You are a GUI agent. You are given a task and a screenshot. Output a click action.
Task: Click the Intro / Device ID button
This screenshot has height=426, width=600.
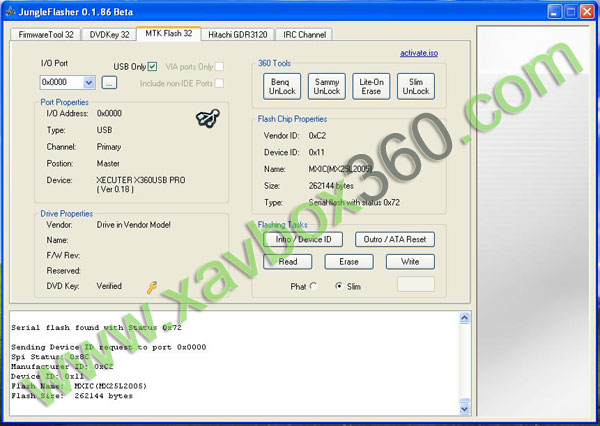(303, 239)
